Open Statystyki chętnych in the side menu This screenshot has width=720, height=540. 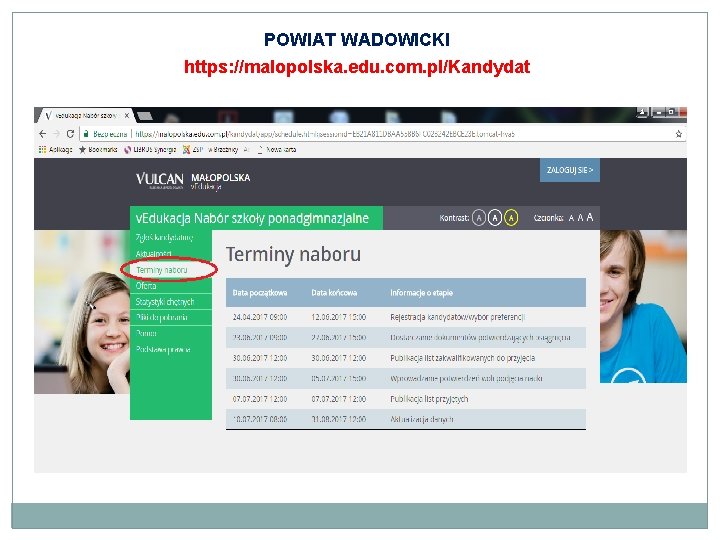[165, 302]
